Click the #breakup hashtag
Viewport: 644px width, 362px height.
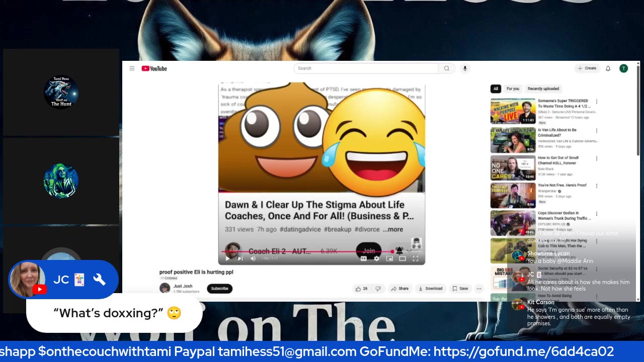(x=338, y=229)
